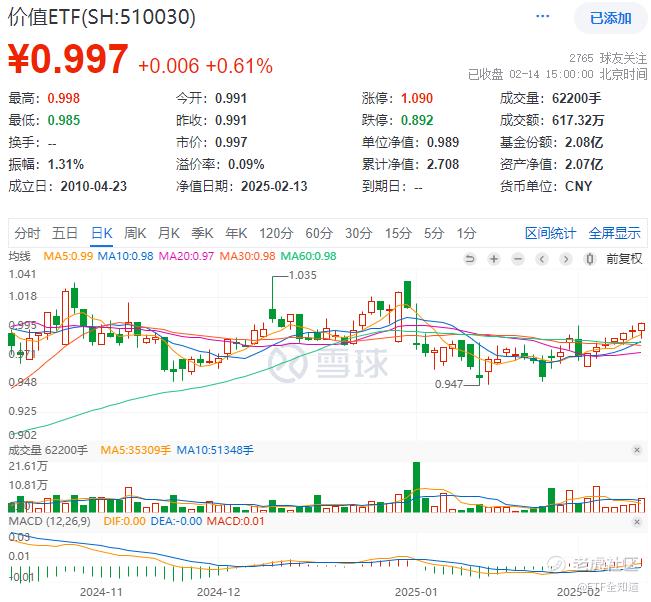Click the MA20:0.97 moving average label

[x=186, y=256]
